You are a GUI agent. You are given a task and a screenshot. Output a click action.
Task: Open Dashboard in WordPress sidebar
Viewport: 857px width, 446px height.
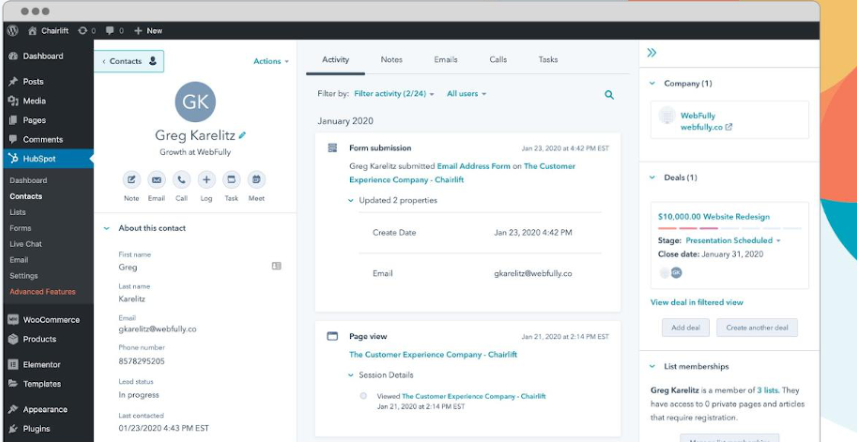pos(36,56)
